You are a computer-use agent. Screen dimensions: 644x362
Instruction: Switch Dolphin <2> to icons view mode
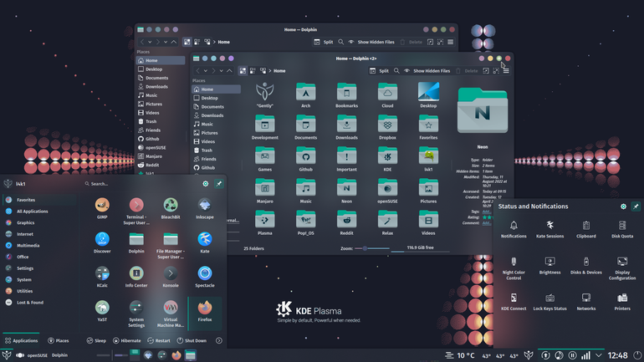tap(243, 70)
